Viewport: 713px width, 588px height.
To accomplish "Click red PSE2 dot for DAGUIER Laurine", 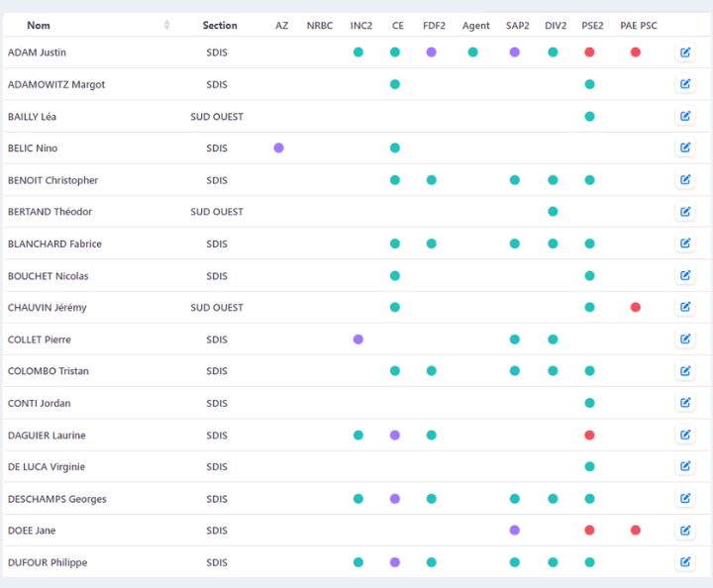I will coord(589,435).
